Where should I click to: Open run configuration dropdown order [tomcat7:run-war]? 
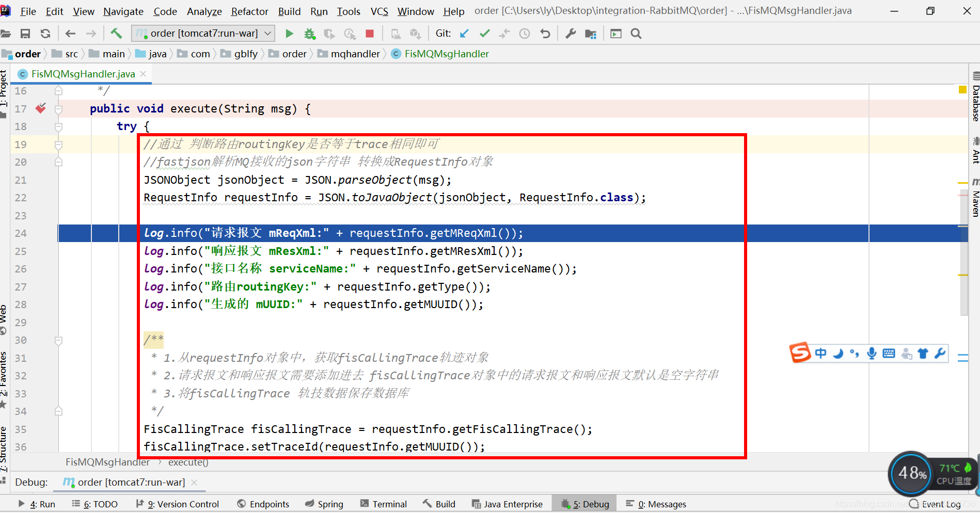203,34
